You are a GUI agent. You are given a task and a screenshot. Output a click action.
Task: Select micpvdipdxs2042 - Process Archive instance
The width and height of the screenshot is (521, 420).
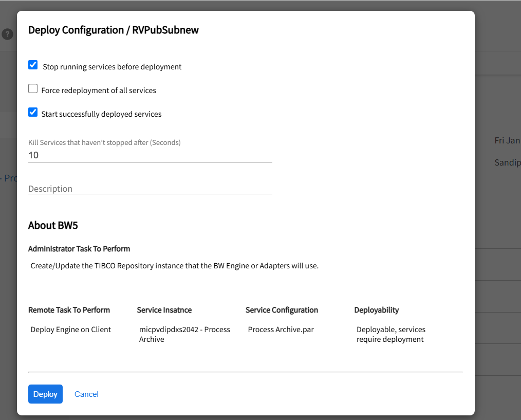pos(184,334)
